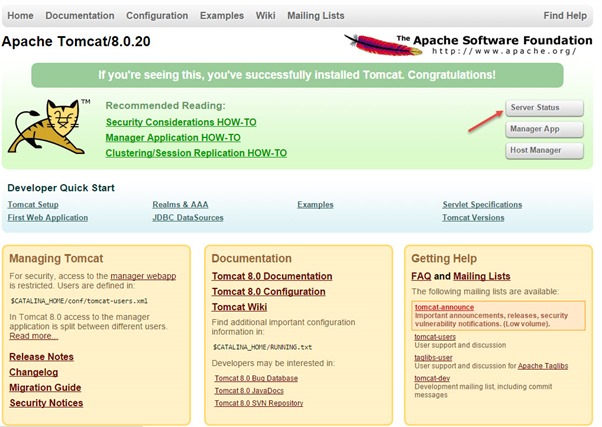
Task: Open the Servlet Specifications link
Action: 482,205
